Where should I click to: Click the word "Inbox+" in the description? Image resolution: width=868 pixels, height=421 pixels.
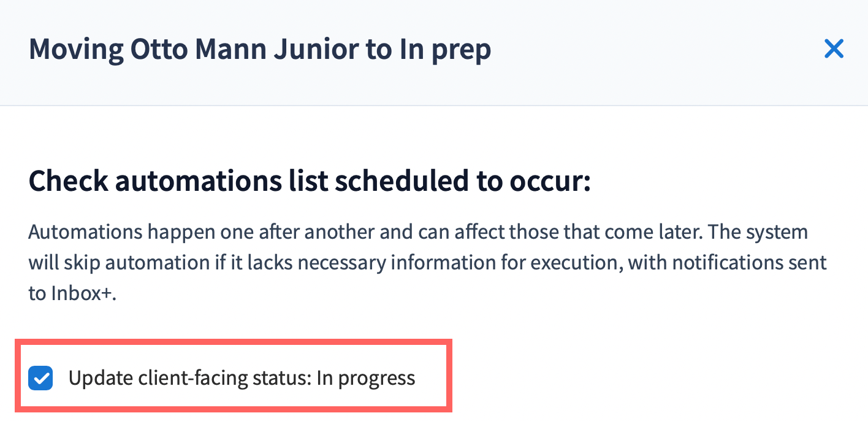71,293
